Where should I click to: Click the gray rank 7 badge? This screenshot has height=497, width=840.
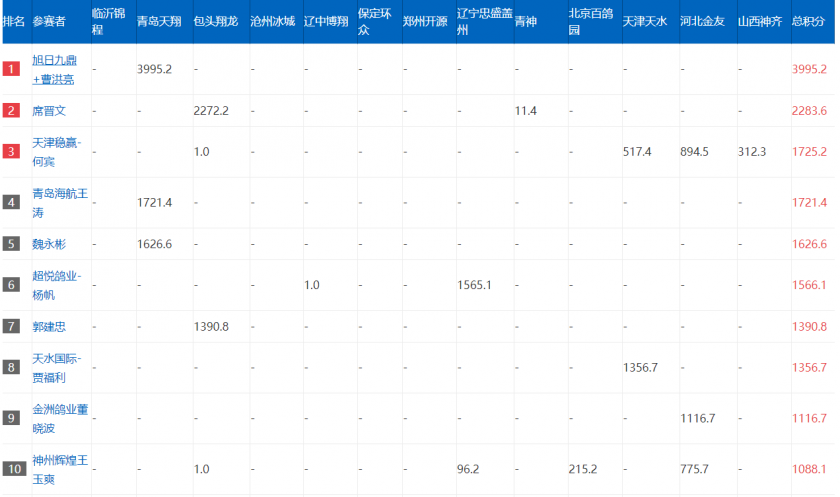[x=11, y=326]
